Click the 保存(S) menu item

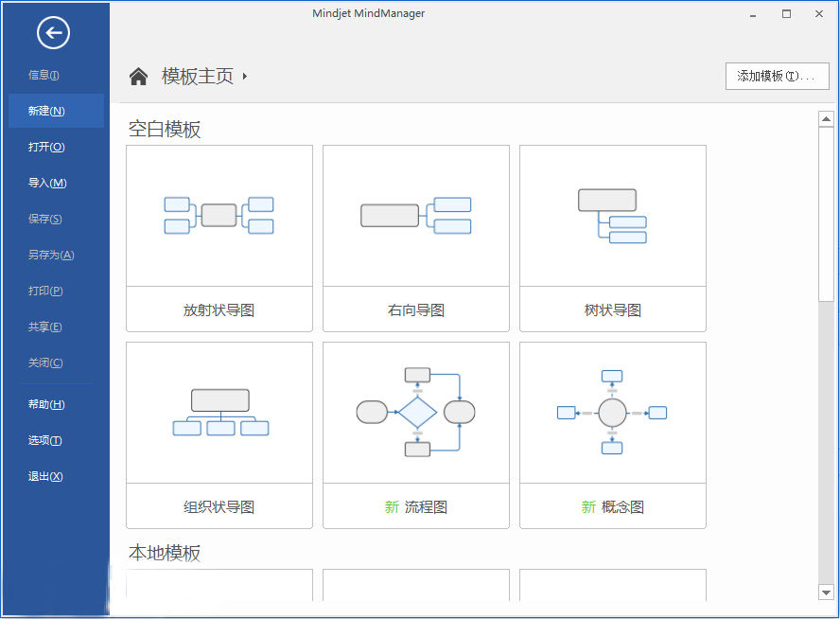[x=45, y=219]
